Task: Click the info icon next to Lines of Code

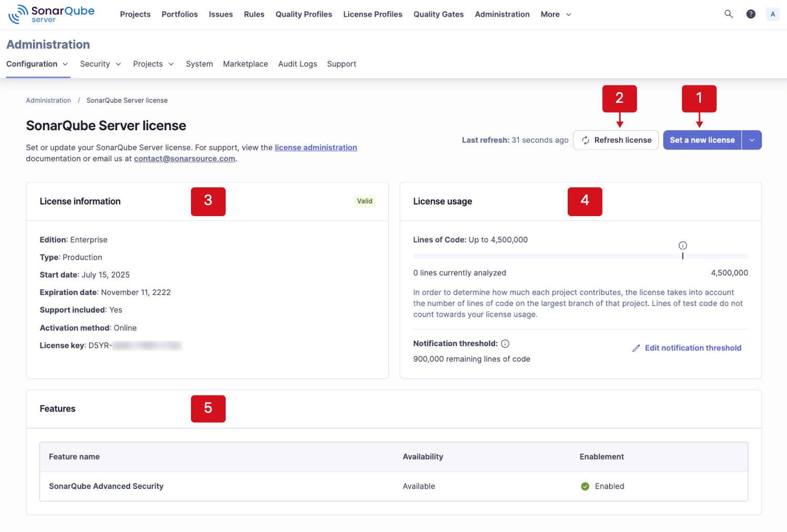Action: (x=683, y=245)
